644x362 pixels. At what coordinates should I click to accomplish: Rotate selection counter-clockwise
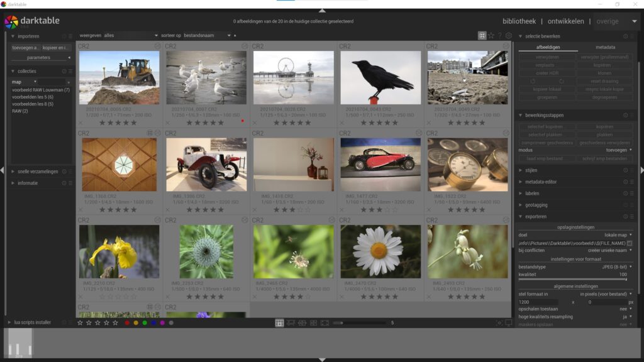[533, 81]
